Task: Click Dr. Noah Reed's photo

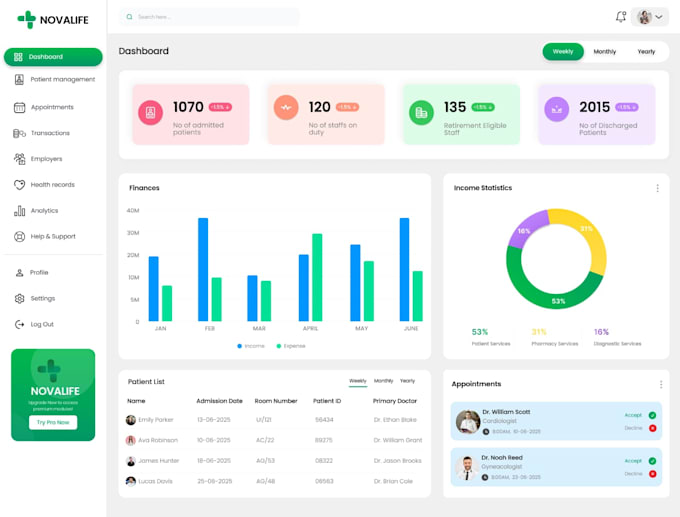Action: [x=467, y=468]
